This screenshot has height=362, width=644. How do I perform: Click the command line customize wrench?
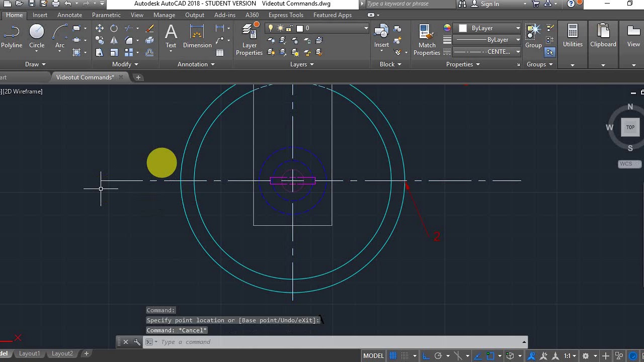click(137, 342)
